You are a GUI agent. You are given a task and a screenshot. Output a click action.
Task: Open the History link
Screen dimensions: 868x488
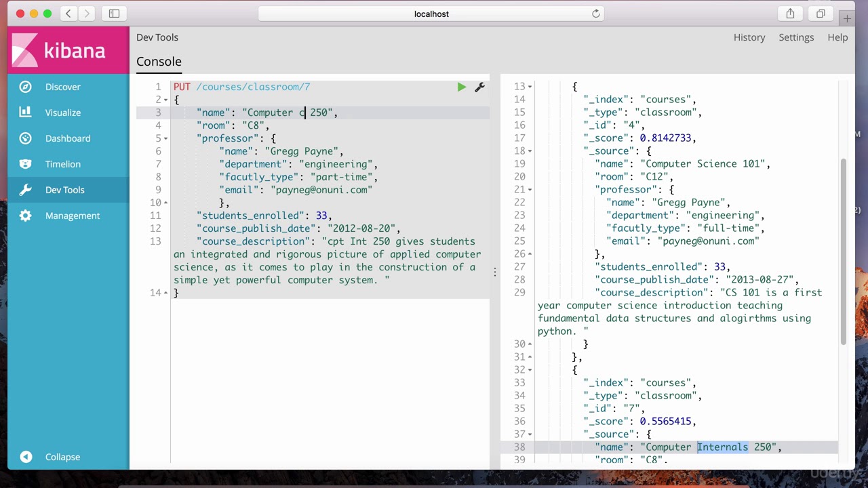(x=749, y=37)
